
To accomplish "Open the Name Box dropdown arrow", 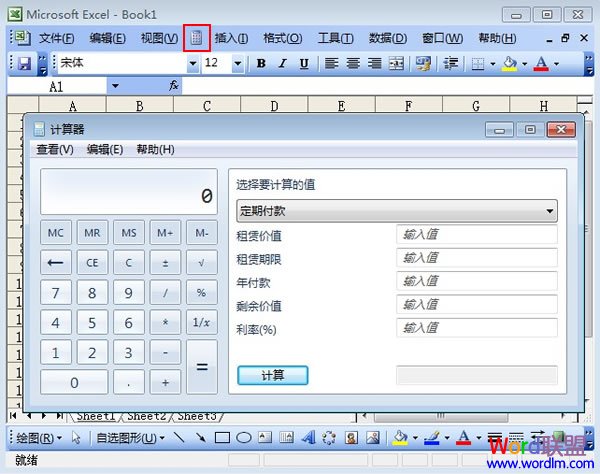I will coord(115,86).
